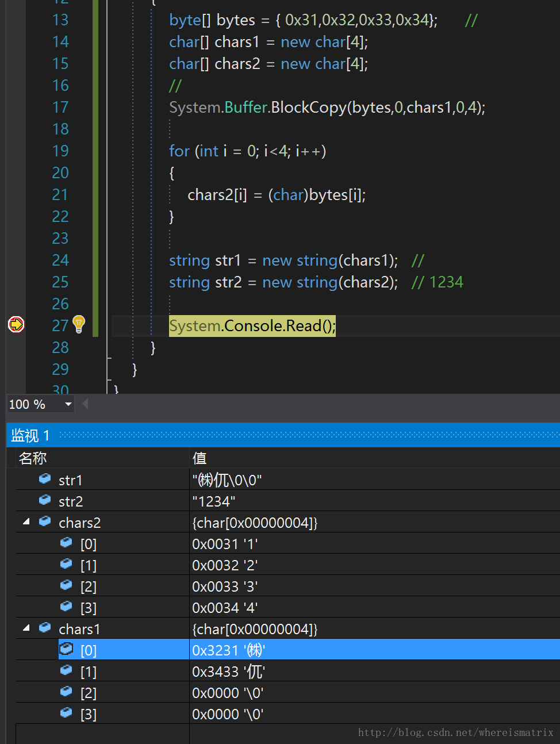Click the 监视 1 panel title
This screenshot has height=744, width=560.
[30, 435]
